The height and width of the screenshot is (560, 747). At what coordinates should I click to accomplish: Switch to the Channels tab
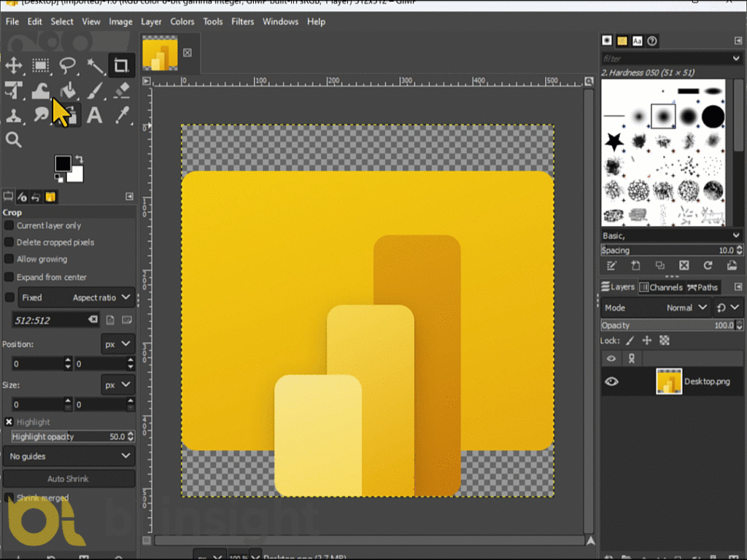[x=661, y=287]
